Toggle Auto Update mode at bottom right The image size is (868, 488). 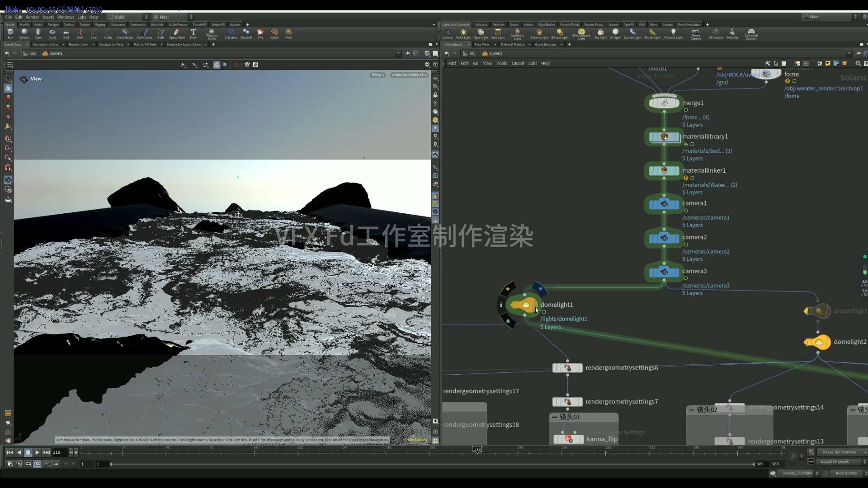[846, 473]
